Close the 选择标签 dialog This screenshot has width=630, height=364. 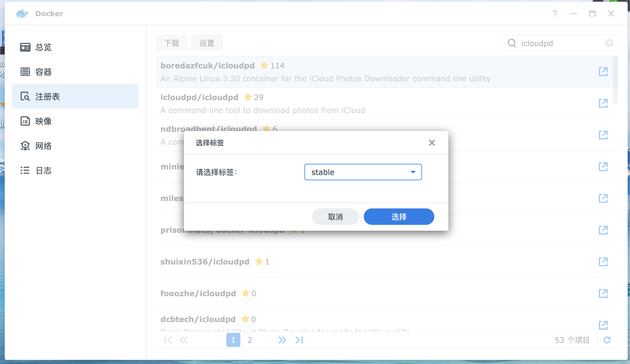(x=432, y=143)
